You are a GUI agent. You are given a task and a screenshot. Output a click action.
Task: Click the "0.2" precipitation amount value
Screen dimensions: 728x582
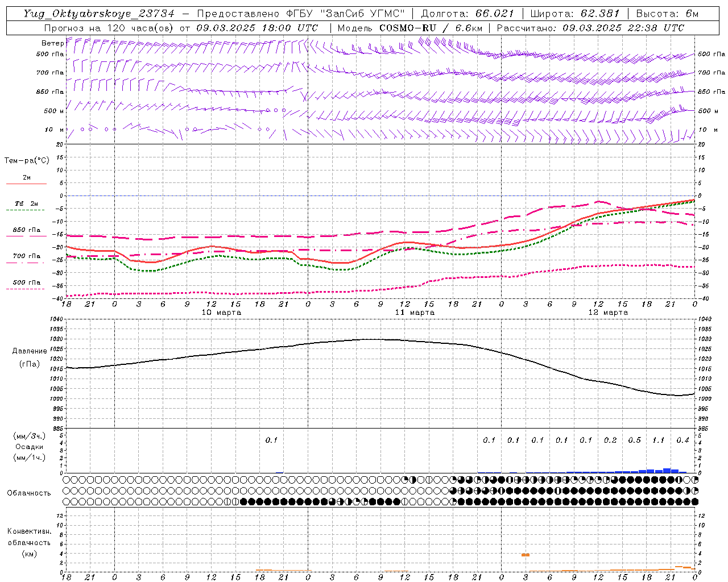point(610,440)
